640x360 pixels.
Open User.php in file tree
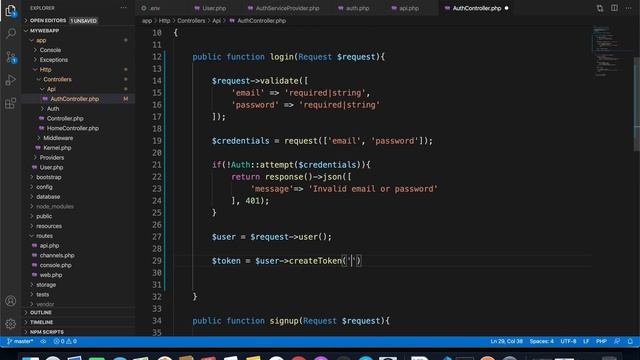pos(51,168)
